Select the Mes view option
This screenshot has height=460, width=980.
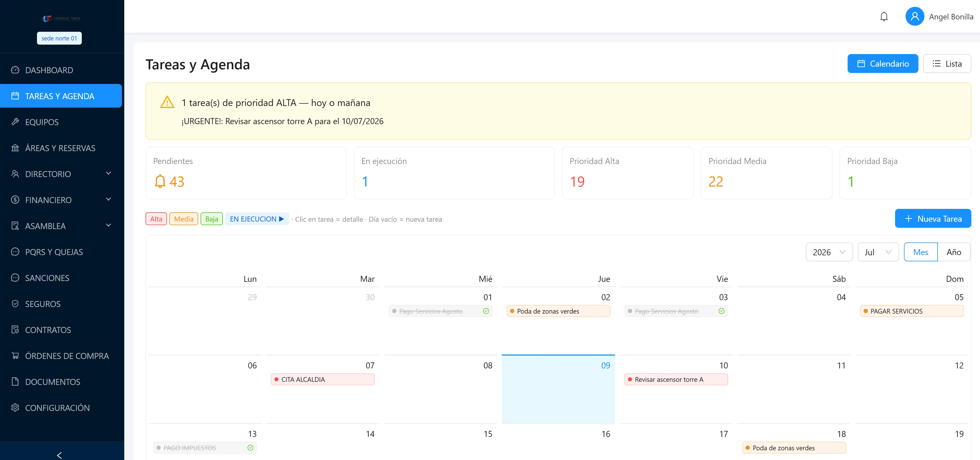pyautogui.click(x=920, y=252)
